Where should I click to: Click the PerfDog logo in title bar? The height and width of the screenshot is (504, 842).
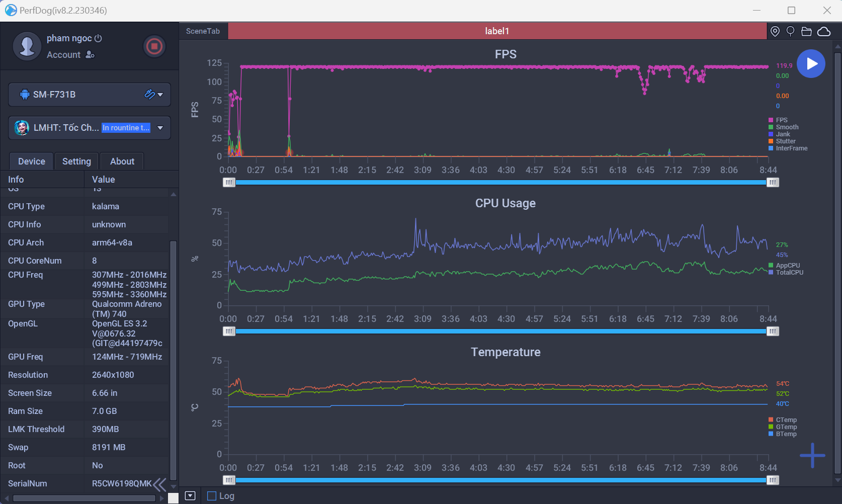click(11, 10)
